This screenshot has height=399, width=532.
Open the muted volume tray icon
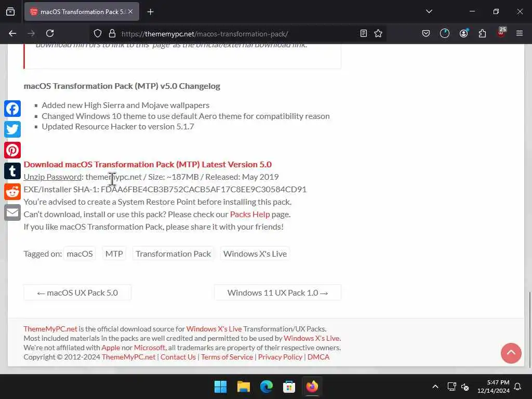(465, 387)
